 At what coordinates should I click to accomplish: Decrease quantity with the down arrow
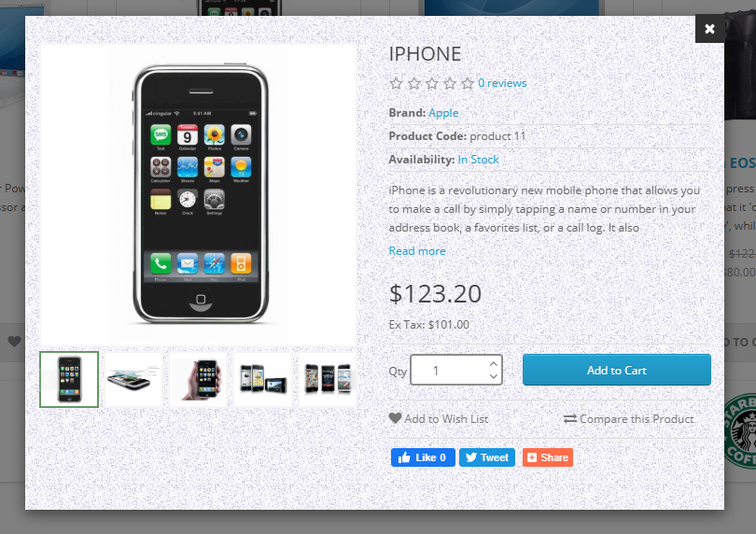tap(493, 376)
